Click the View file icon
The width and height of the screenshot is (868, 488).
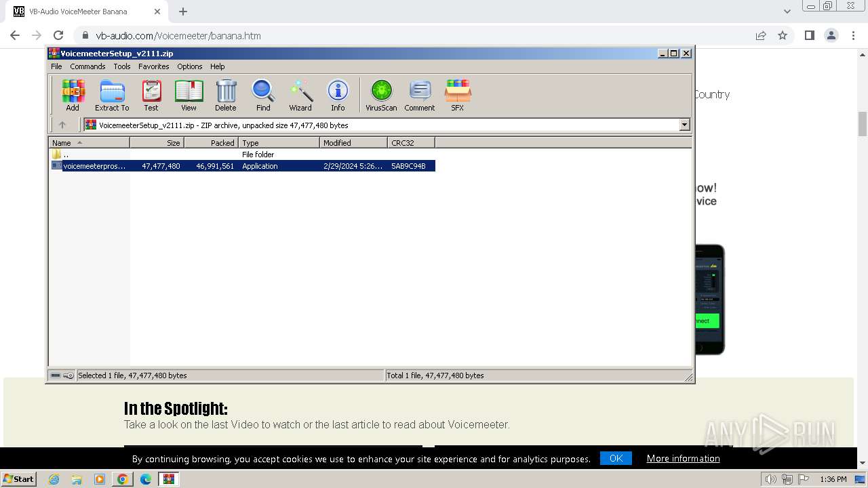189,95
